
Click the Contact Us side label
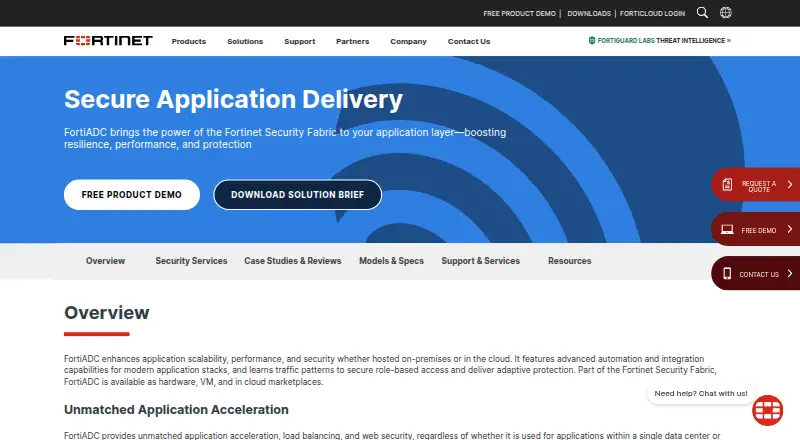coord(759,274)
